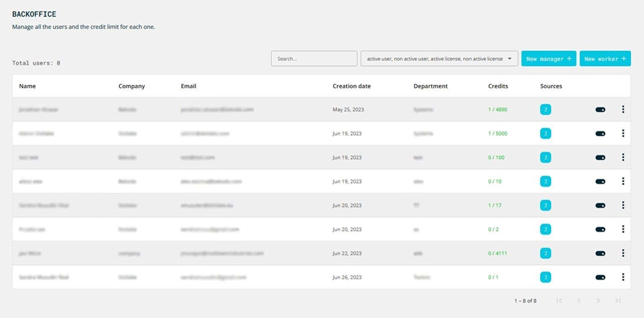This screenshot has height=318, width=644.
Task: Click the Search input field
Action: pos(314,59)
